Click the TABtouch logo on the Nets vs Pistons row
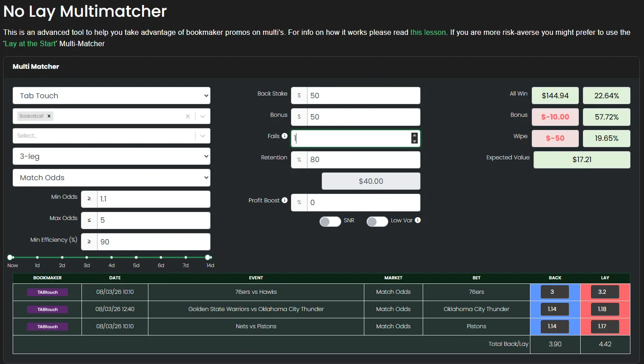The width and height of the screenshot is (644, 364). pos(47,326)
